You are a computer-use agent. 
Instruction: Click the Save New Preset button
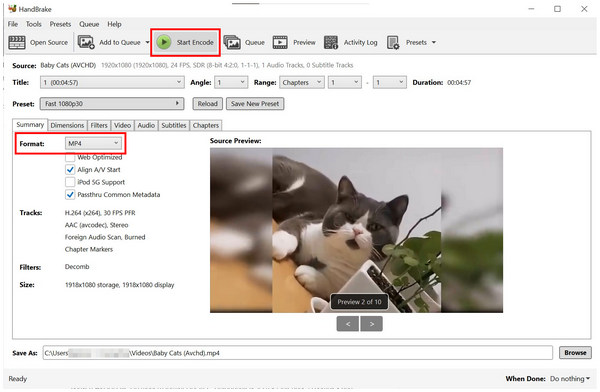click(x=255, y=103)
